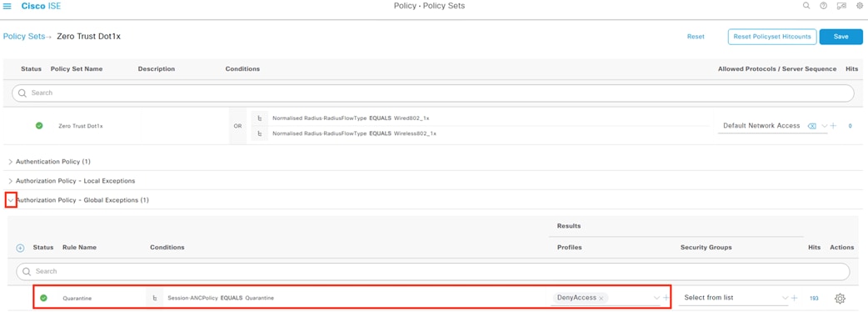Image resolution: width=868 pixels, height=312 pixels.
Task: Remove the DenyAccess profile tag
Action: pos(601,298)
